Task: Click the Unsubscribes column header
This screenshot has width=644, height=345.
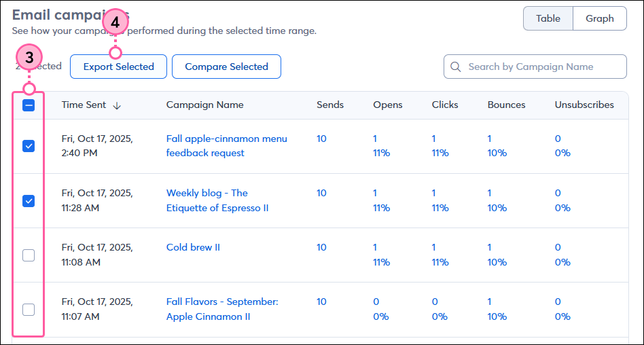Action: [x=584, y=105]
